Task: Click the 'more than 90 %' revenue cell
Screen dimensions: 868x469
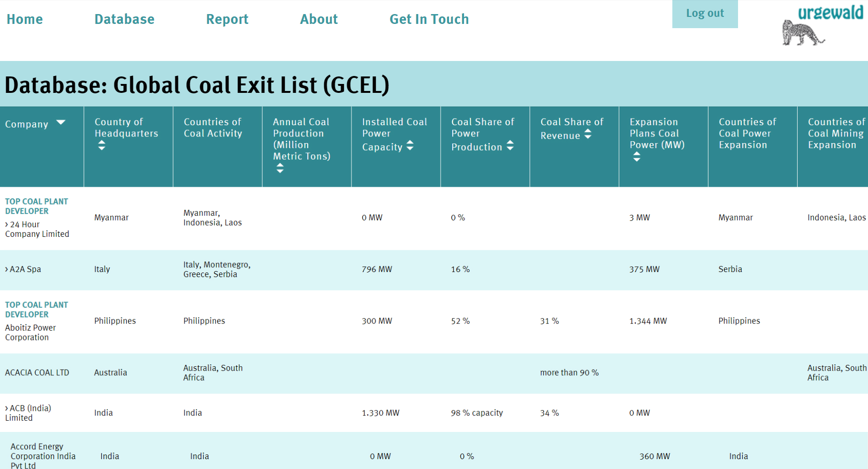Action: pos(569,373)
